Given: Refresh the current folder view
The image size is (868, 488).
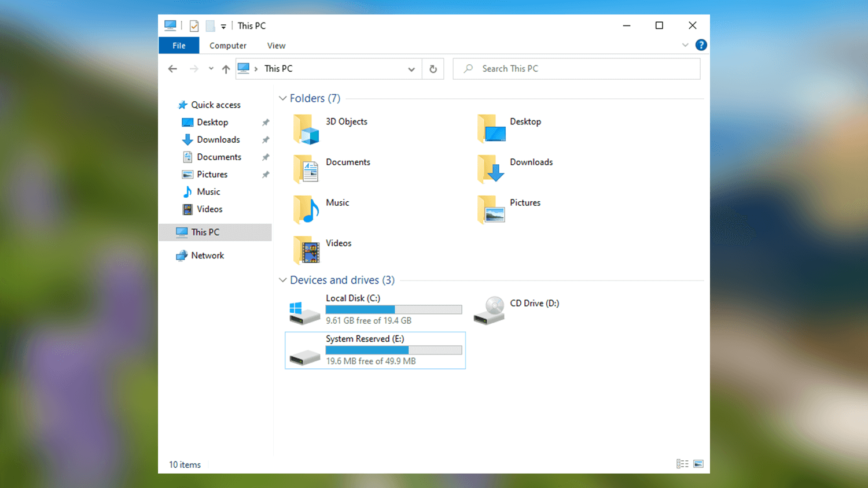Looking at the screenshot, I should click(x=433, y=69).
